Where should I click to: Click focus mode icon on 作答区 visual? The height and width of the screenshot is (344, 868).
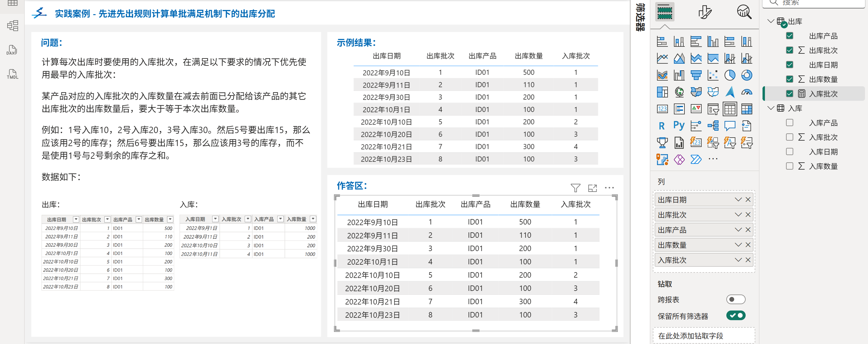pos(592,188)
